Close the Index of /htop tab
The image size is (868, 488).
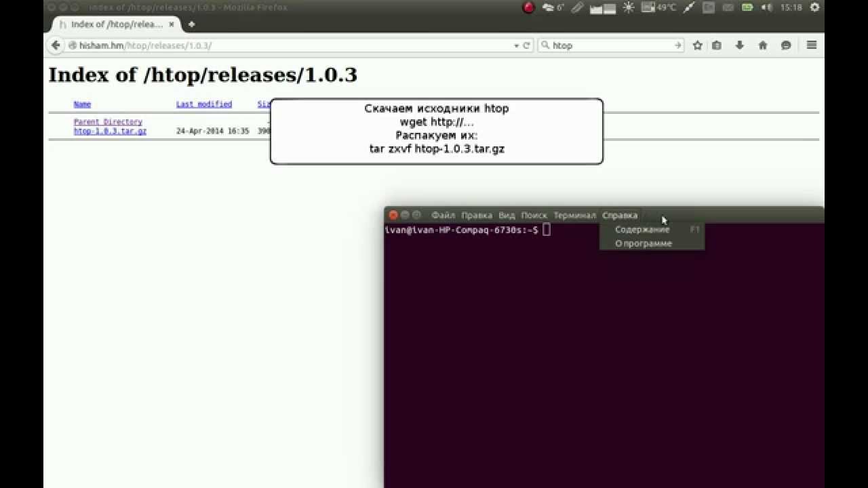[x=173, y=24]
